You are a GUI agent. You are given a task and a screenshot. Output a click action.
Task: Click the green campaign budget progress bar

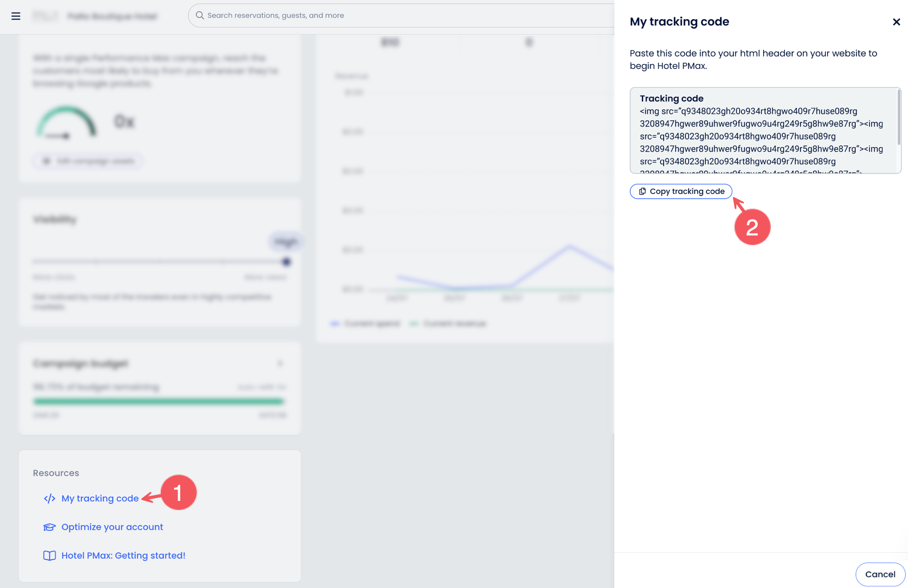[158, 401]
